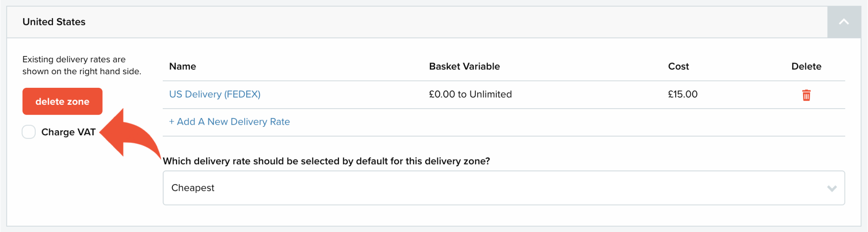Click the dropdown arrow beside Cheapest
The image size is (868, 232).
pos(832,188)
